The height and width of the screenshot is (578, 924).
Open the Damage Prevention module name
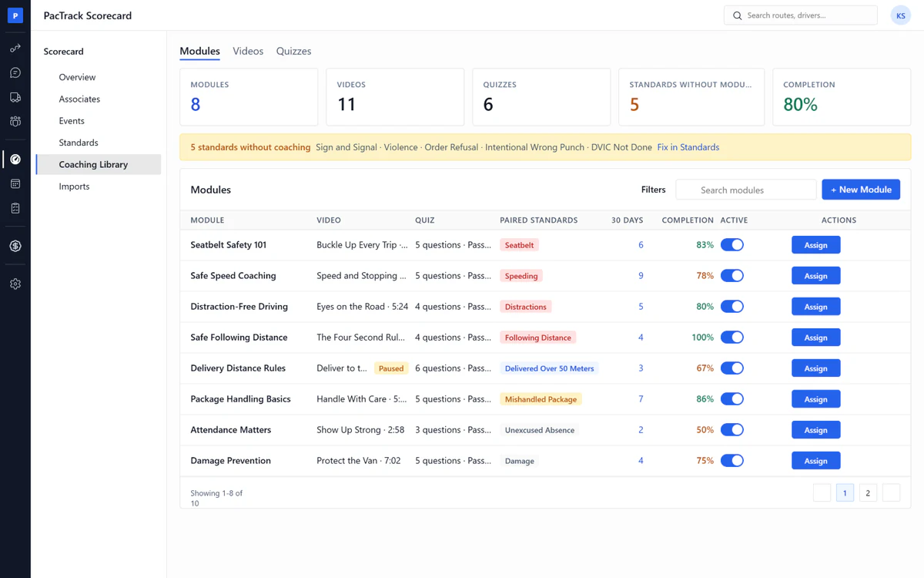tap(230, 461)
